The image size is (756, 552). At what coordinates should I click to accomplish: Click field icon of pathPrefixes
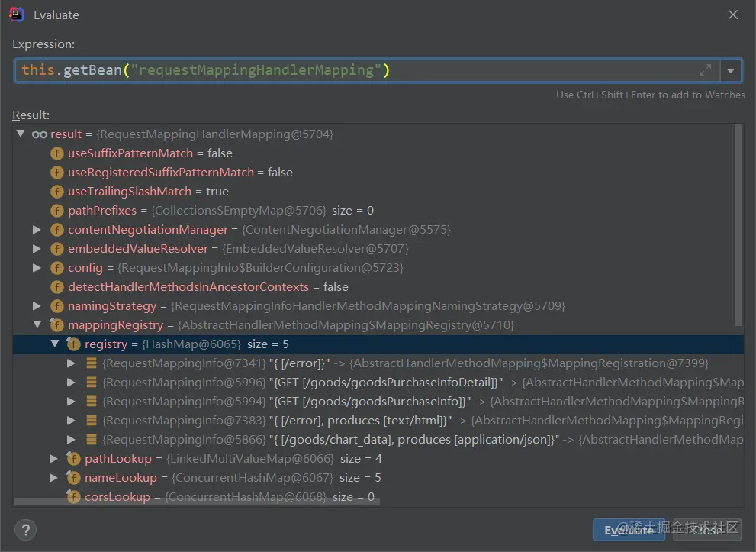tap(57, 211)
